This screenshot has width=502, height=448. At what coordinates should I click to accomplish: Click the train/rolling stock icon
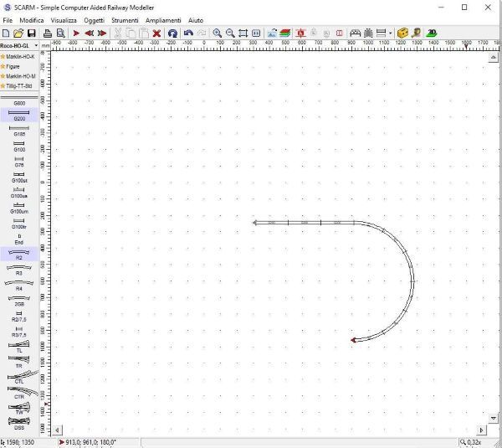pos(368,33)
